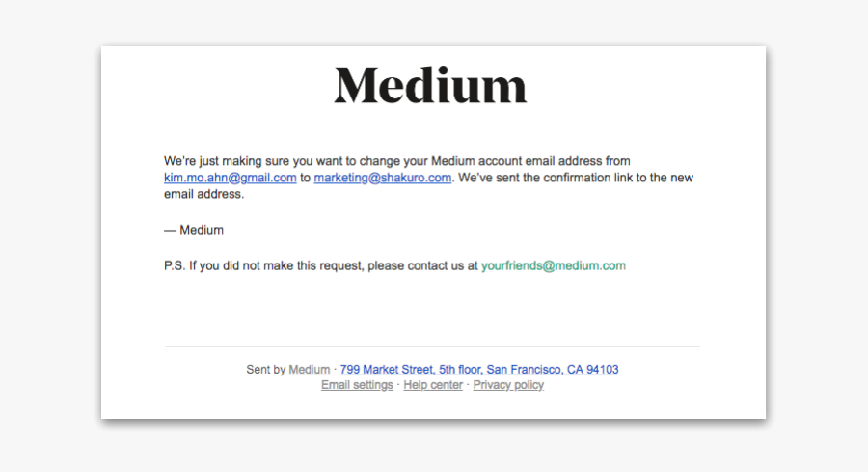Click the word "to" between both email addresses

[x=305, y=178]
